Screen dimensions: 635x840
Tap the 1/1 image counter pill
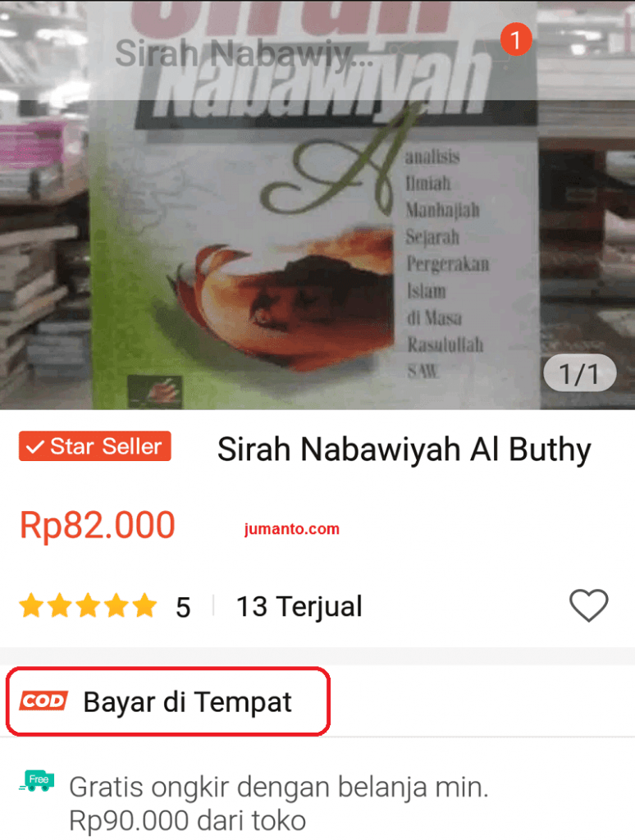pos(579,373)
